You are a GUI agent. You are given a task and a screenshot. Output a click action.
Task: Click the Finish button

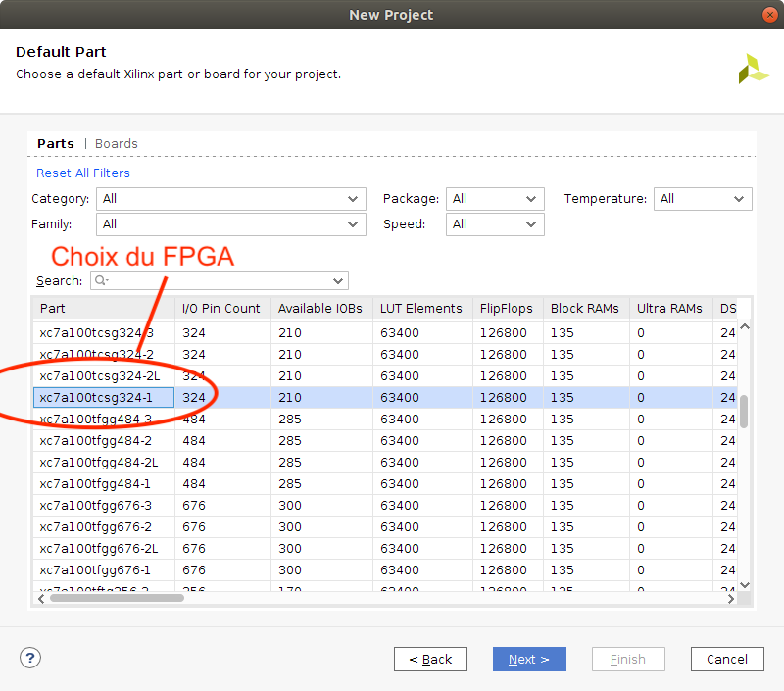click(628, 659)
